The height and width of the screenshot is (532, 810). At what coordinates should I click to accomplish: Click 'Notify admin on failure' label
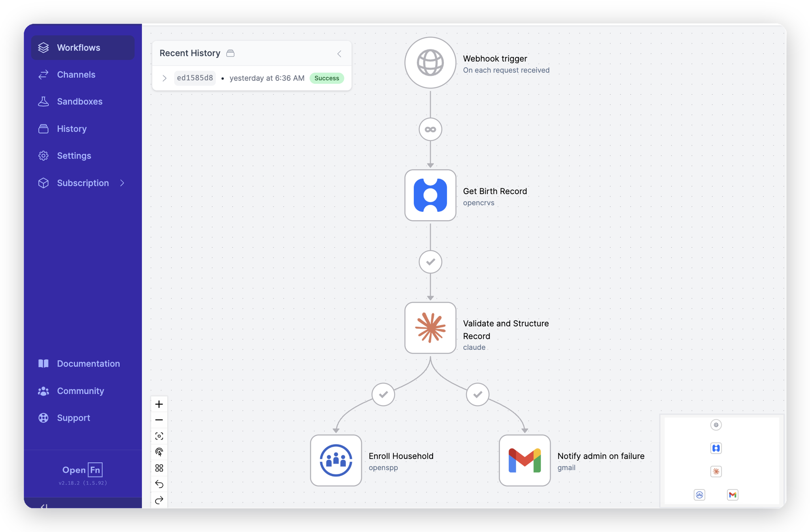pyautogui.click(x=601, y=456)
